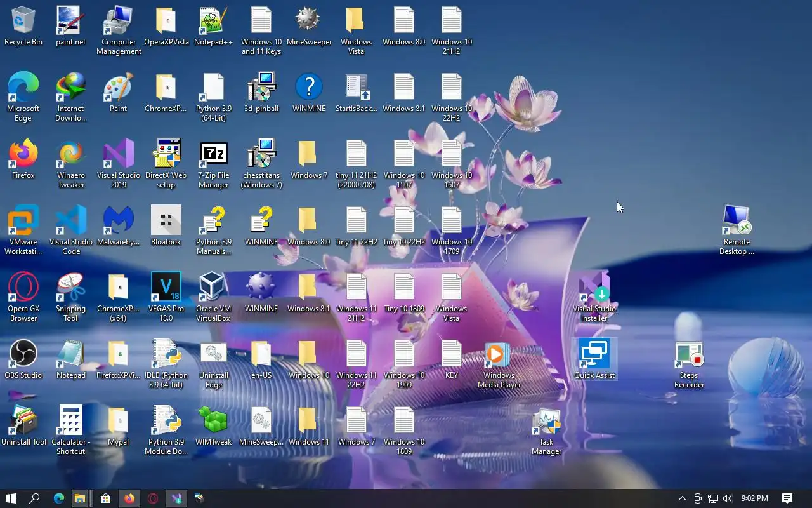
Task: Select the tiny 11 21H2 (22000.708) file
Action: coord(357,164)
